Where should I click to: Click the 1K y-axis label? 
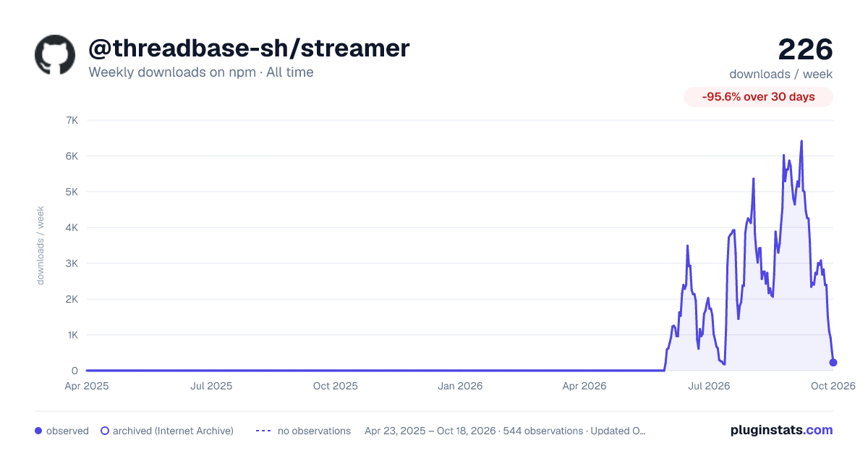pos(72,335)
